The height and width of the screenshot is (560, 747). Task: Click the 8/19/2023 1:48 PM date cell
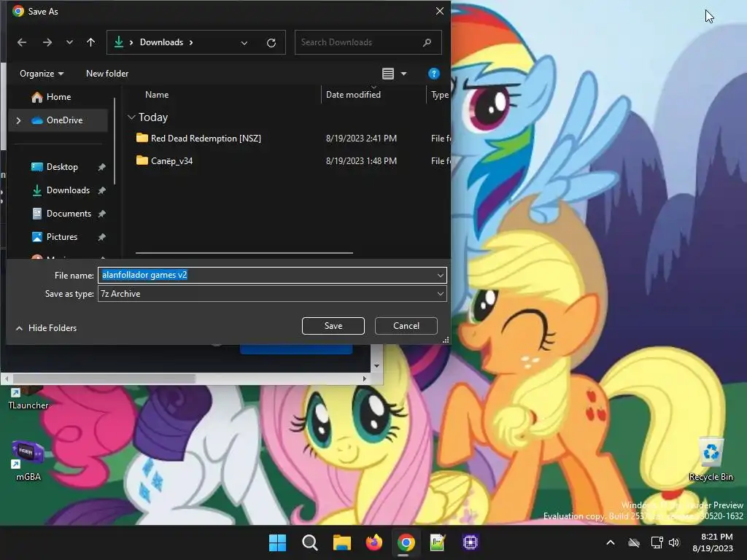pyautogui.click(x=361, y=161)
